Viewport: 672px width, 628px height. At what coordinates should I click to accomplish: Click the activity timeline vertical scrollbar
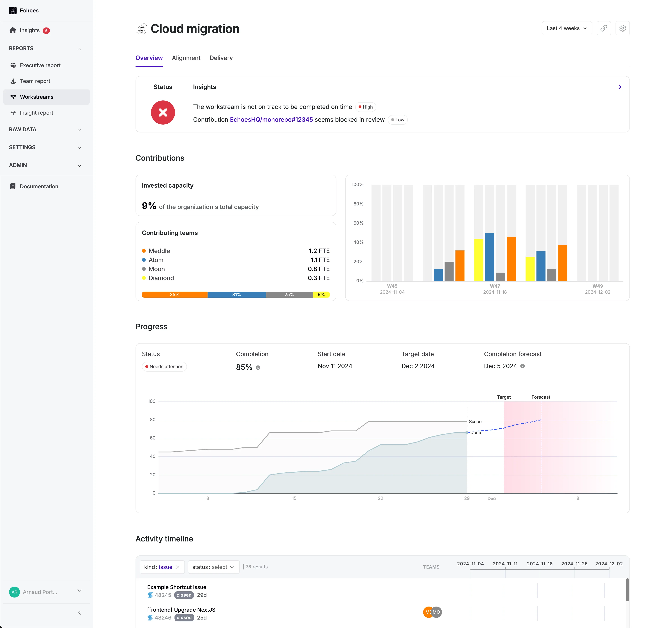pos(627,590)
